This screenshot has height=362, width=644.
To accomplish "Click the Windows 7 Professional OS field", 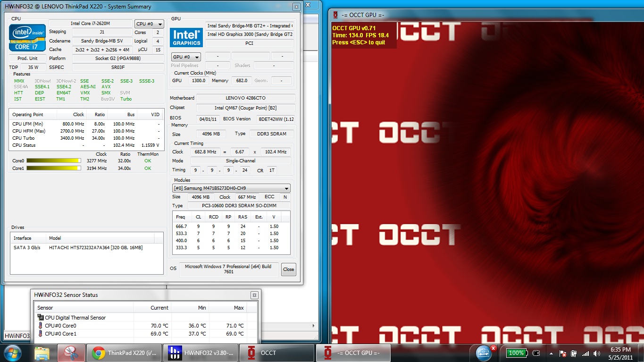I will click(228, 269).
